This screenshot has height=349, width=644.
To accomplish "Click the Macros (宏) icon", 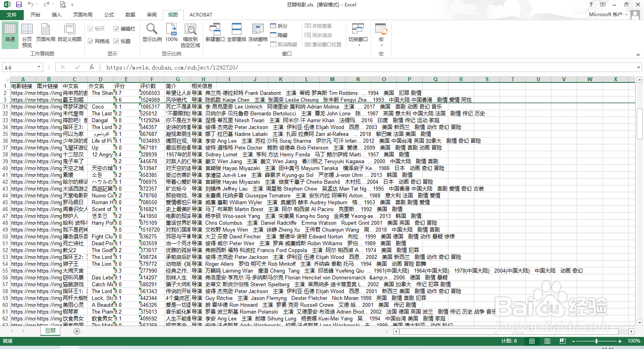I will (381, 29).
